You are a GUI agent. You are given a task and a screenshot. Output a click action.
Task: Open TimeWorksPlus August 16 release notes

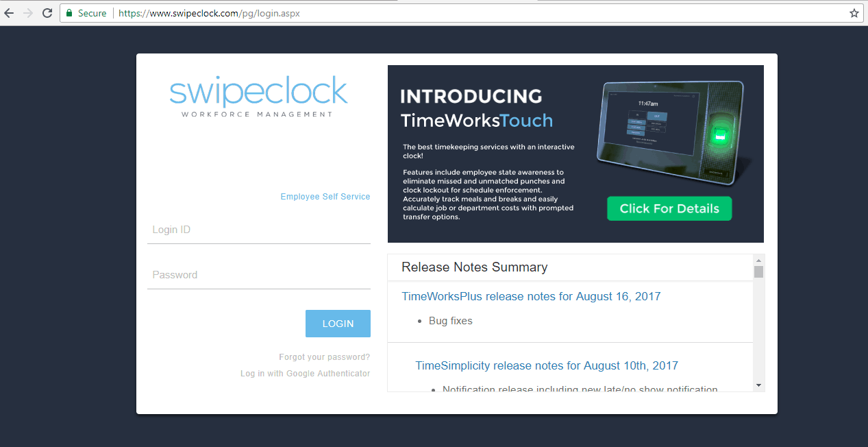click(531, 296)
